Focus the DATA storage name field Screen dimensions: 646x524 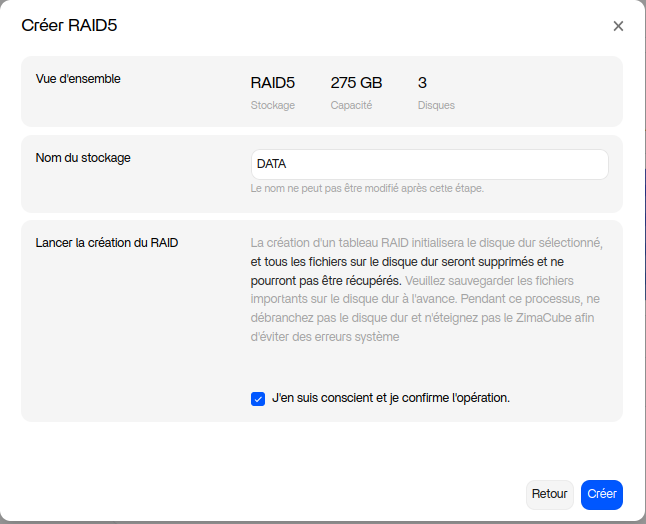[429, 164]
